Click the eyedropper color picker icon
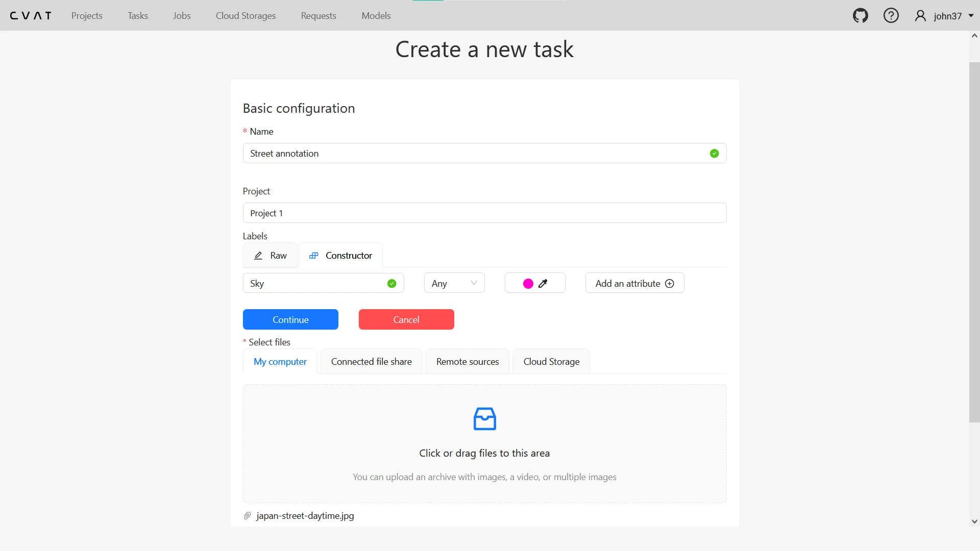The height and width of the screenshot is (551, 980). [543, 284]
